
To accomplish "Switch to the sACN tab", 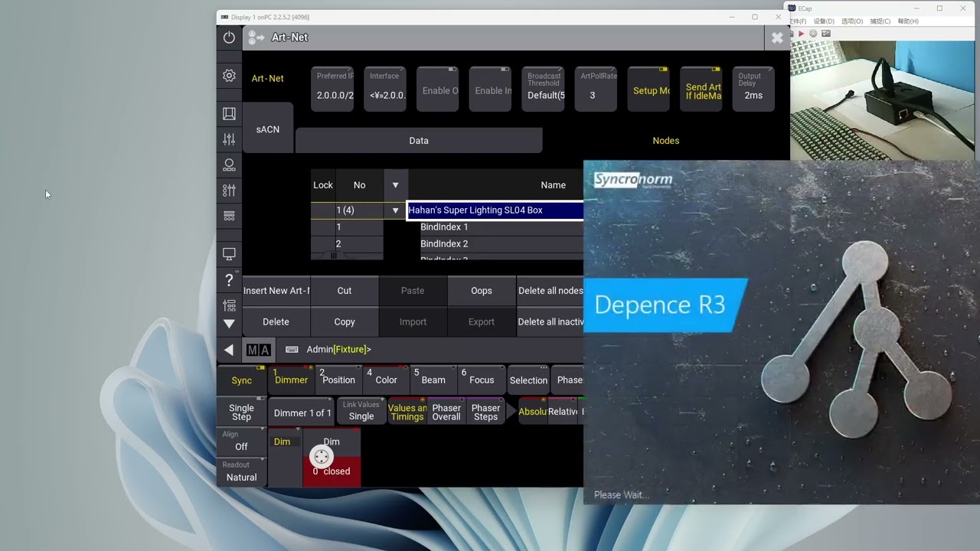I will click(267, 129).
